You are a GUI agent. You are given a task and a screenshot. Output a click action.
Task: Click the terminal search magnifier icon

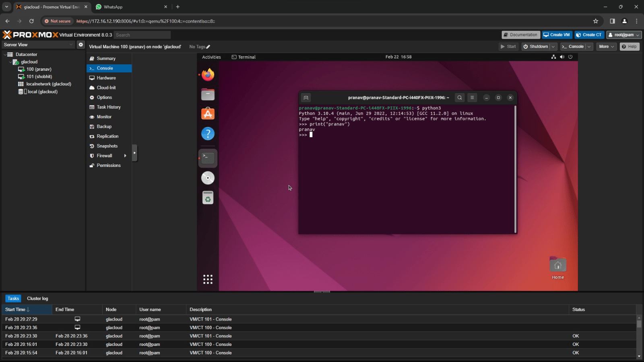(x=459, y=98)
